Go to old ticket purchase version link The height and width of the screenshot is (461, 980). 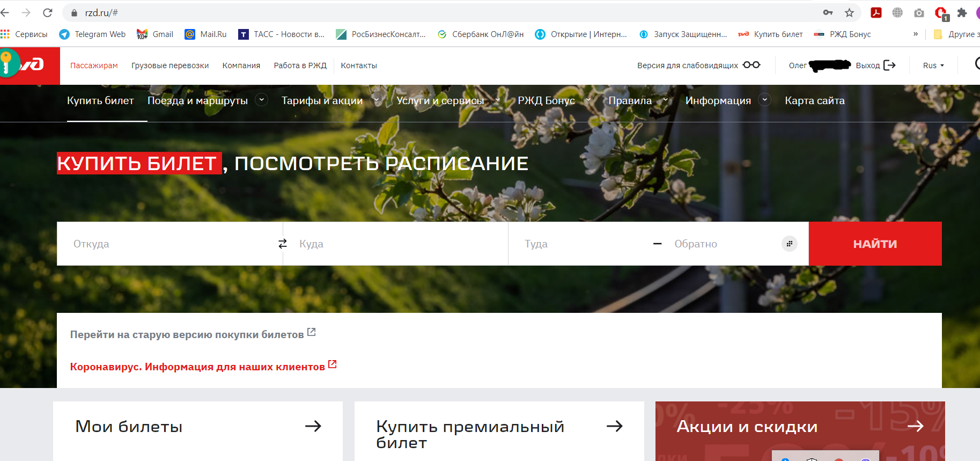tap(187, 334)
